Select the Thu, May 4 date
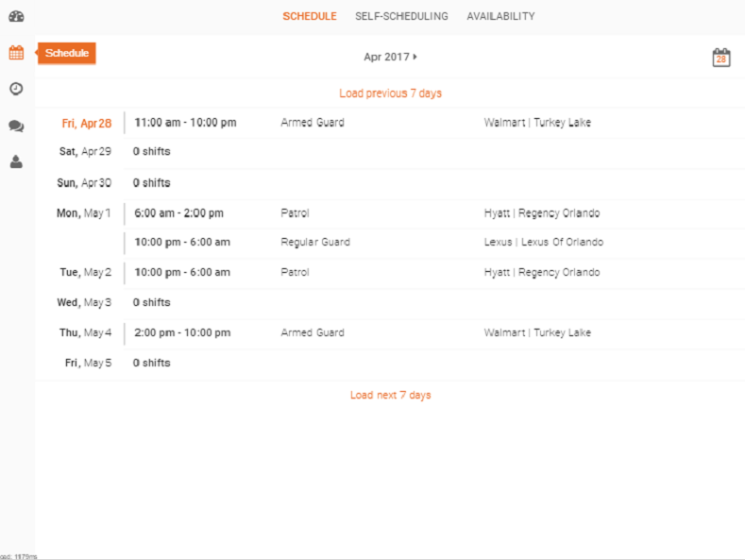 [x=86, y=332]
